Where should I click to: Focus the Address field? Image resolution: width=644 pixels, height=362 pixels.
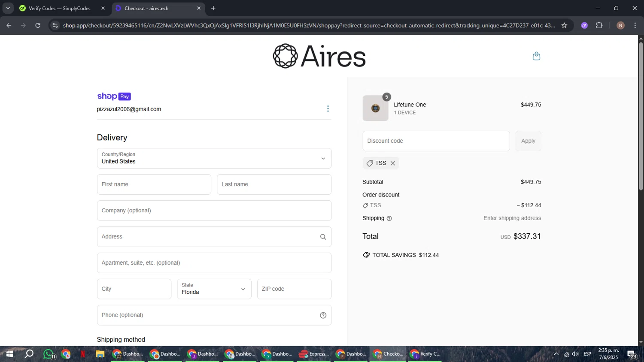(214, 237)
